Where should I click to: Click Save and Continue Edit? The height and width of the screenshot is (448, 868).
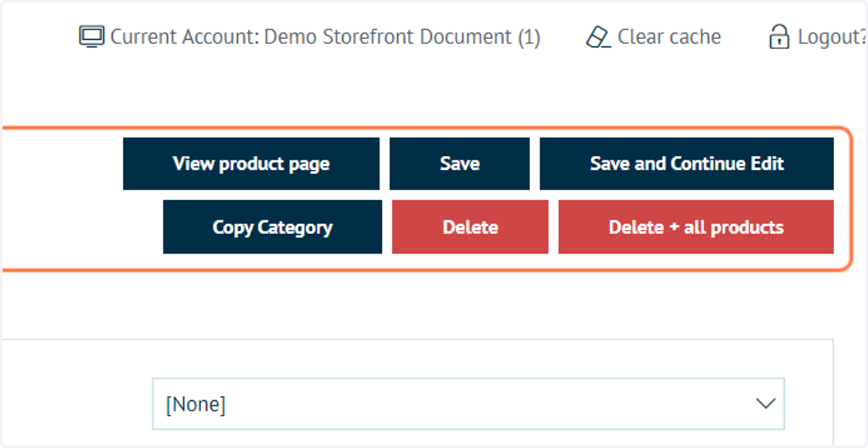(x=686, y=164)
